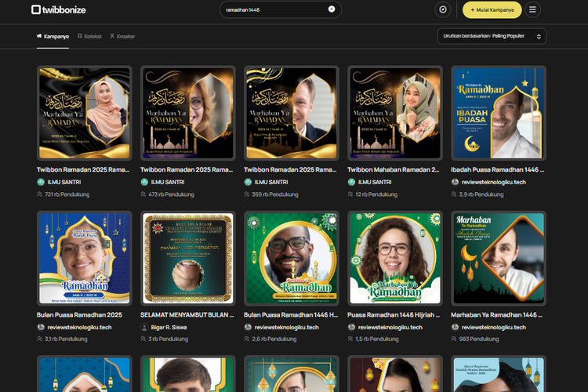The image size is (588, 392).
Task: Select the '1,5 rb Pendukung' text
Action: pyautogui.click(x=377, y=339)
